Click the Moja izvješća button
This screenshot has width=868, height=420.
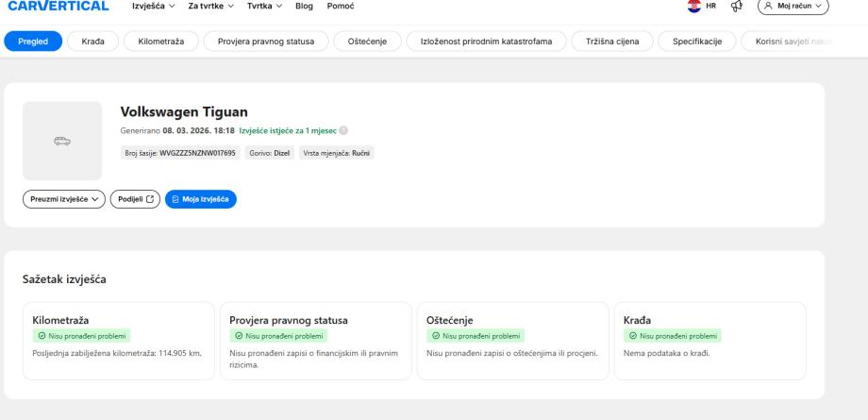point(200,198)
